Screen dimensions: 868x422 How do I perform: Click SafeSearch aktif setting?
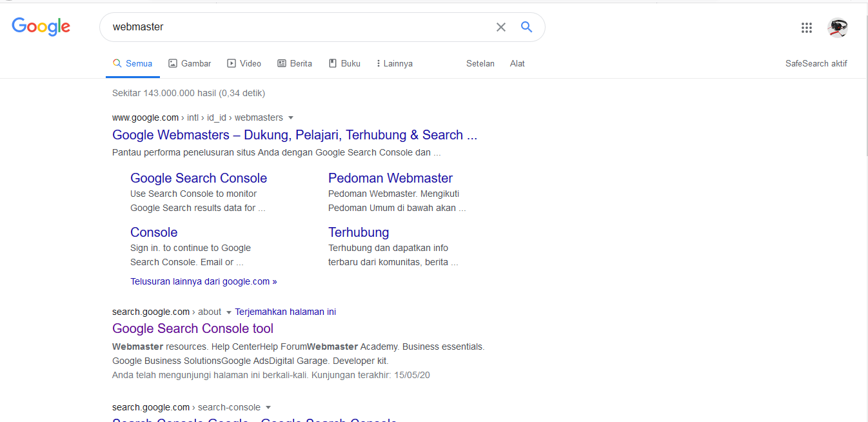click(x=816, y=63)
